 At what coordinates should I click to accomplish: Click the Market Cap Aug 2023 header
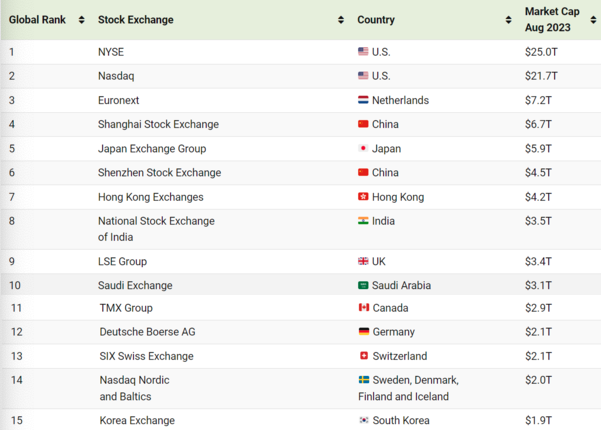click(x=552, y=20)
